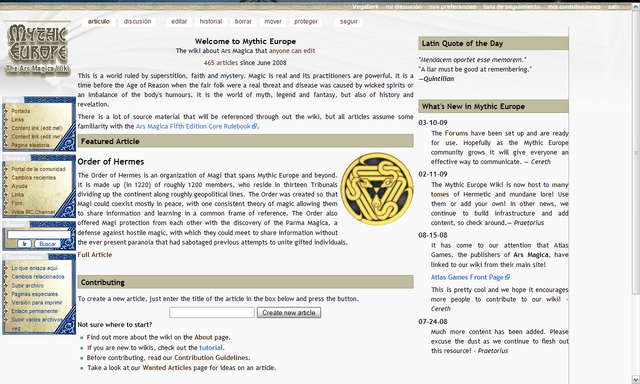Image resolution: width=640 pixels, height=384 pixels.
Task: Switch to the artículo tab
Action: 99,21
